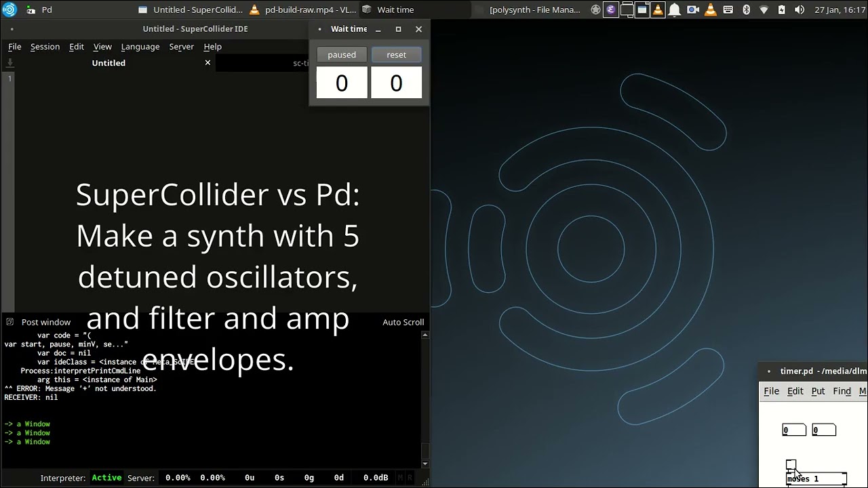Click the 0d SynthDef count in status bar
Viewport: 868px width, 488px height.
(x=339, y=478)
